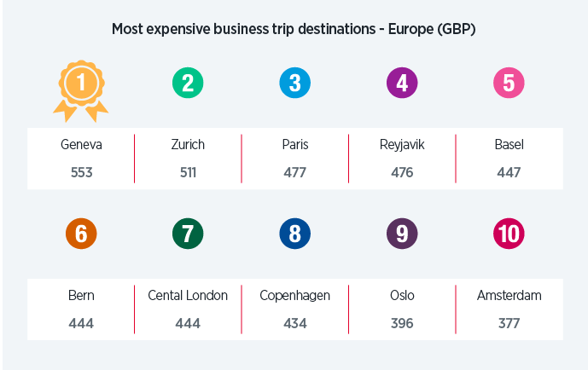Image resolution: width=588 pixels, height=370 pixels.
Task: Select the Oslo cost value 396
Action: pyautogui.click(x=402, y=323)
